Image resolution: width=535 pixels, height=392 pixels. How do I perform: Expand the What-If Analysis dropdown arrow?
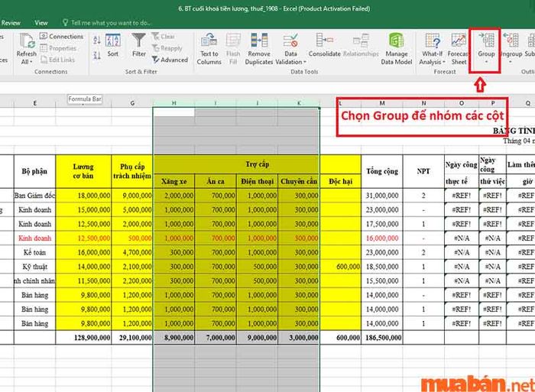(x=444, y=62)
